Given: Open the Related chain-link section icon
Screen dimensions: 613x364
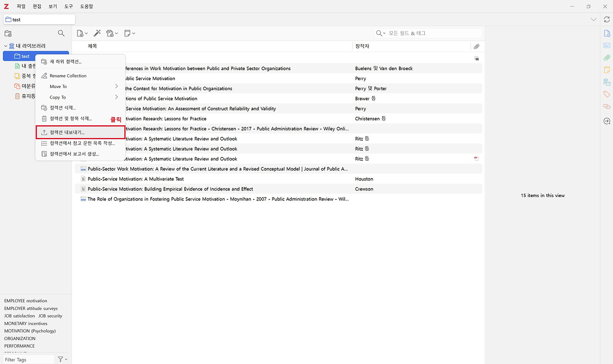Looking at the screenshot, I should point(607,106).
